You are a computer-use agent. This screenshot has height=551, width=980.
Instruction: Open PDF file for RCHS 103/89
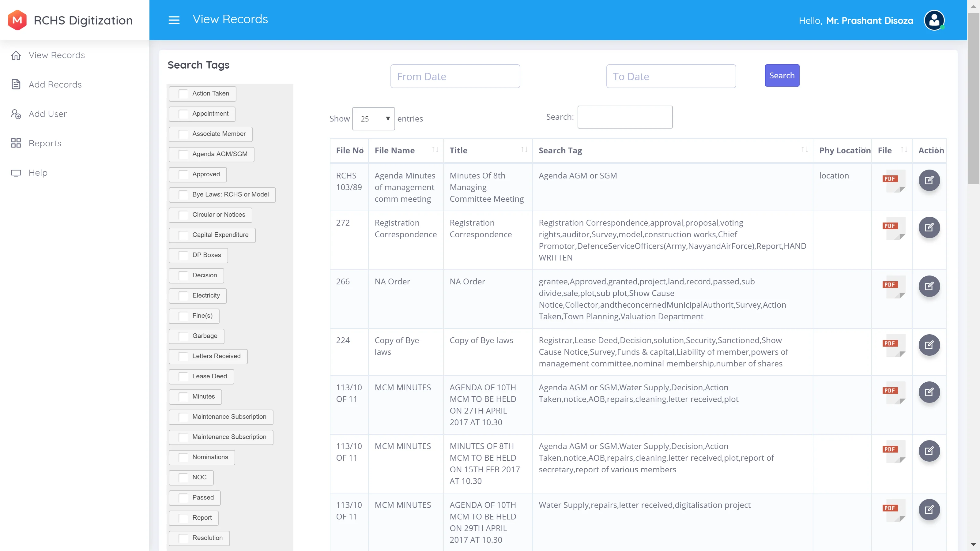893,181
